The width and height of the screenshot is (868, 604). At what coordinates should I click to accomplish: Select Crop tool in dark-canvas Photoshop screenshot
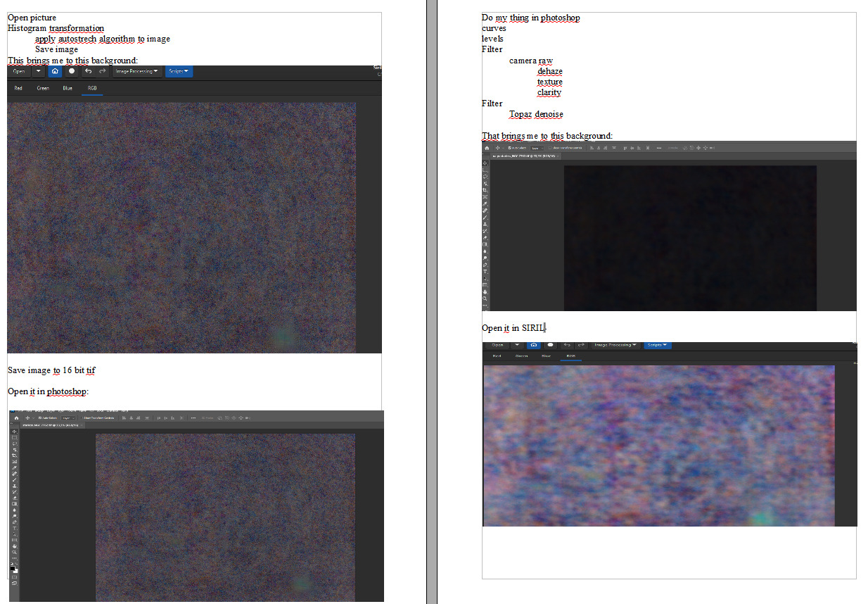pos(485,190)
